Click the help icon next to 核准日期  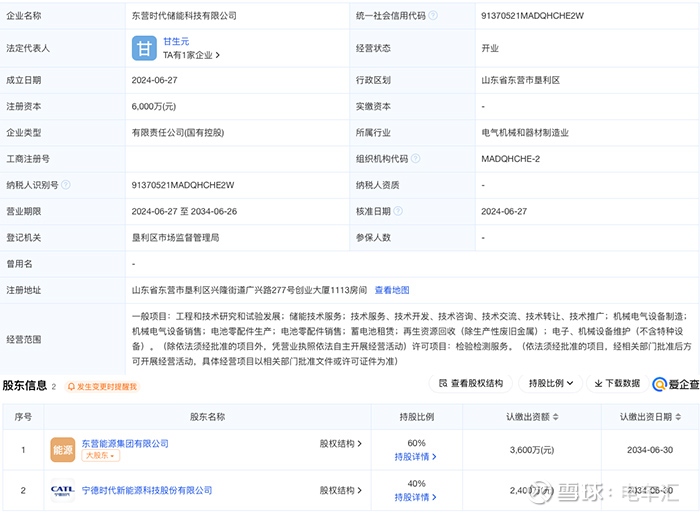click(398, 211)
